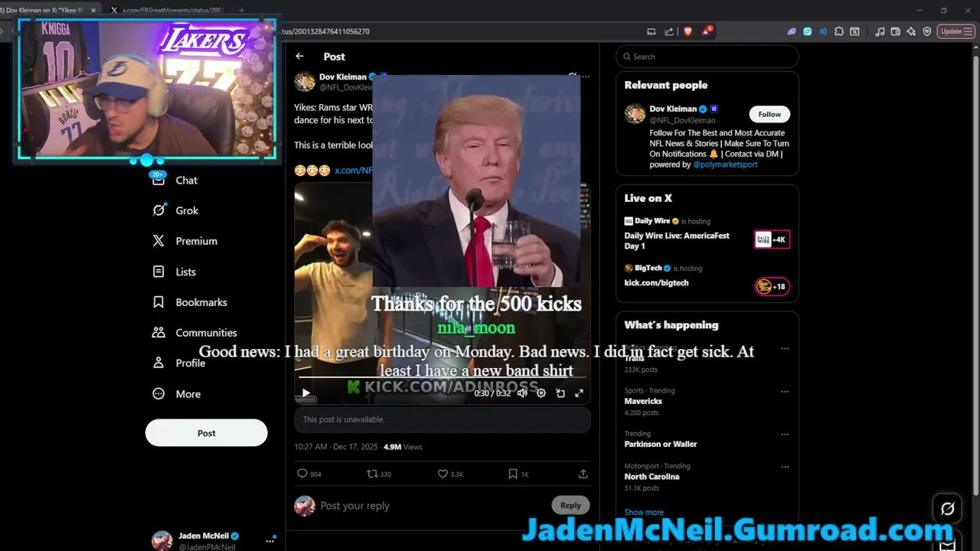Open Brave Rewards triangle icon
The width and height of the screenshot is (980, 551).
[706, 31]
